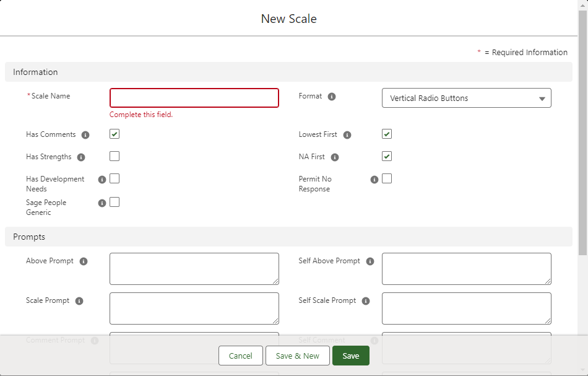This screenshot has width=588, height=376.
Task: Enable the Has Strengths checkbox
Action: (115, 156)
